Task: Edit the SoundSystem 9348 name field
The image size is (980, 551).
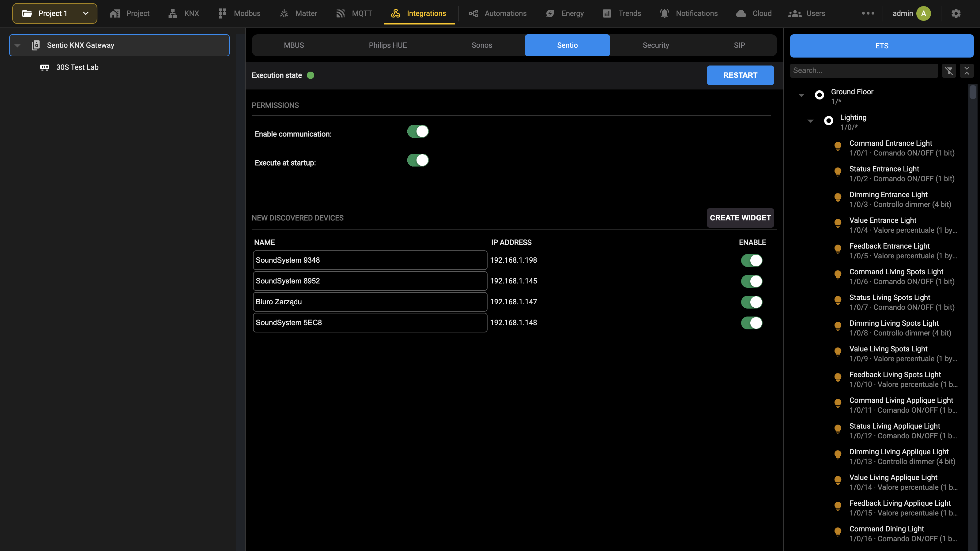Action: pos(370,260)
